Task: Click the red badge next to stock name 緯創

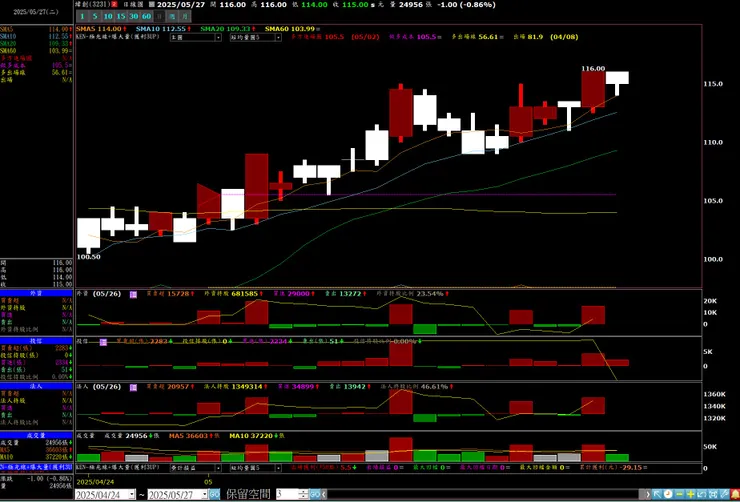Action: [114, 5]
